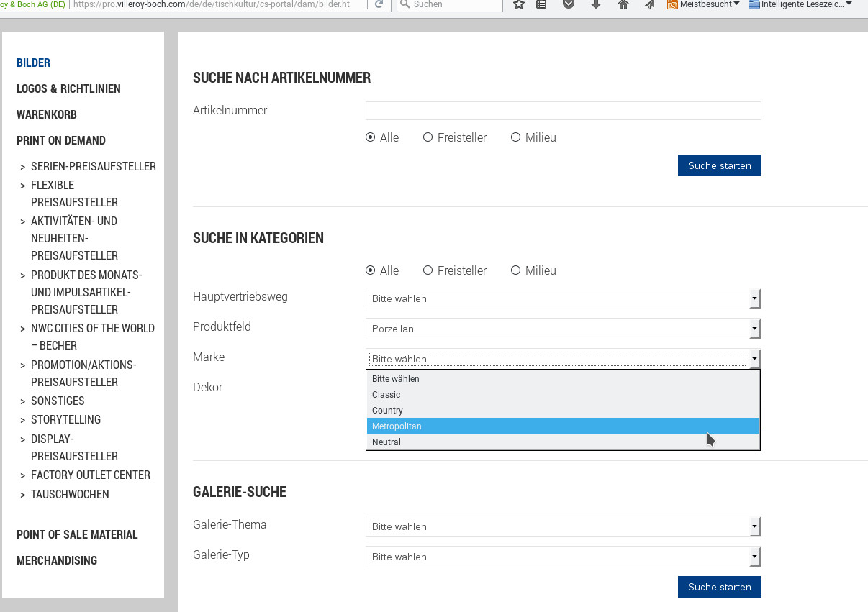Image resolution: width=868 pixels, height=612 pixels.
Task: Open WARENKORB in the sidebar
Action: pos(47,114)
